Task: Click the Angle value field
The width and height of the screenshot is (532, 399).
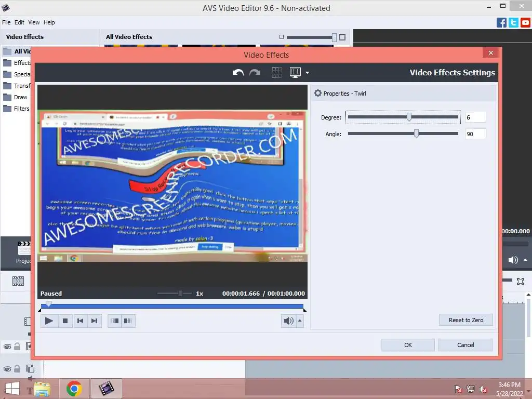Action: (x=476, y=134)
